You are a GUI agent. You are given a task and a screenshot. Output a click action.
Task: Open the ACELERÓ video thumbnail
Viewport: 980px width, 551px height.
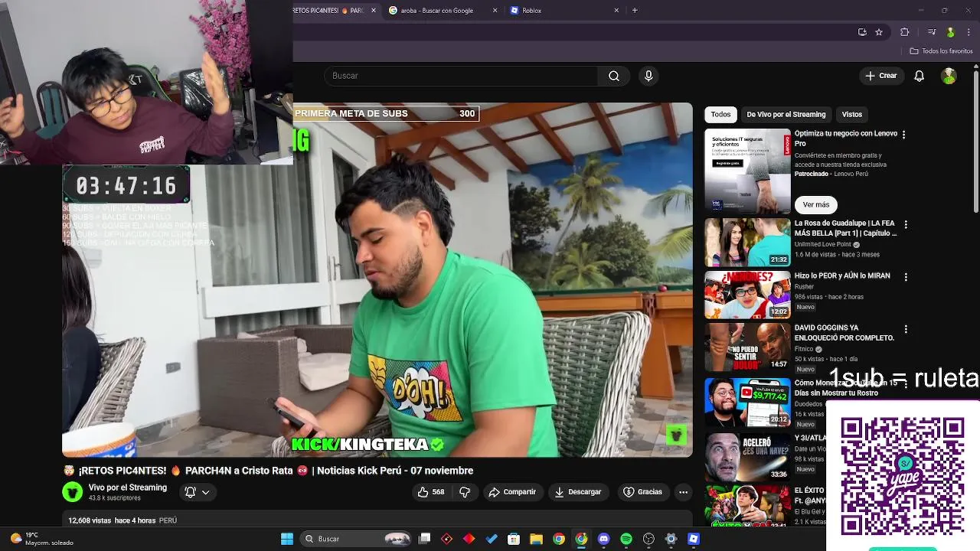pyautogui.click(x=747, y=457)
